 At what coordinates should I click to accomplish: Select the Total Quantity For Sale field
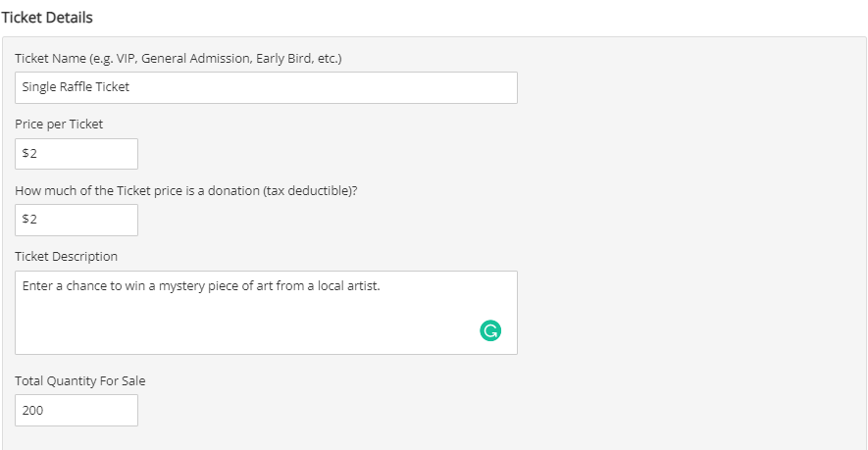pos(77,410)
